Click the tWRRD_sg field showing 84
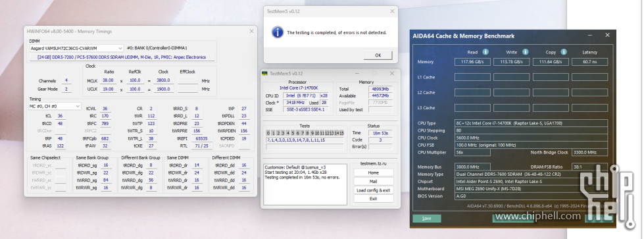The width and height of the screenshot is (644, 239). click(x=105, y=180)
